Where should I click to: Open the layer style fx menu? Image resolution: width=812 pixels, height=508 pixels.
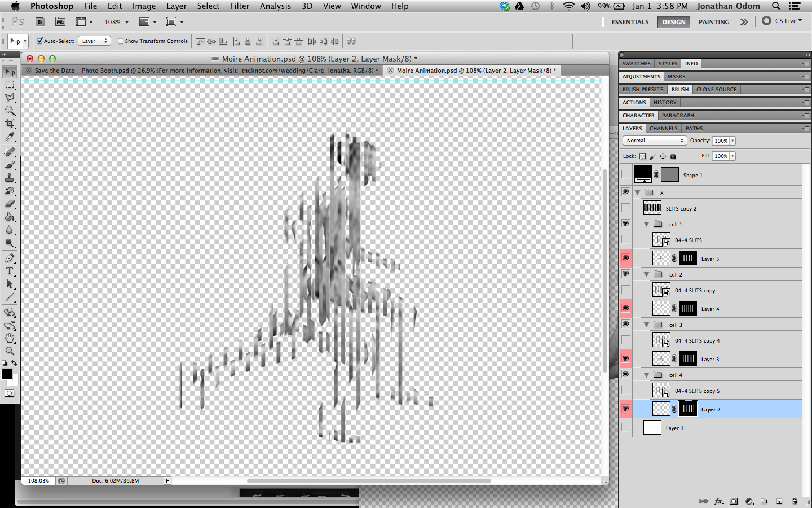click(718, 501)
